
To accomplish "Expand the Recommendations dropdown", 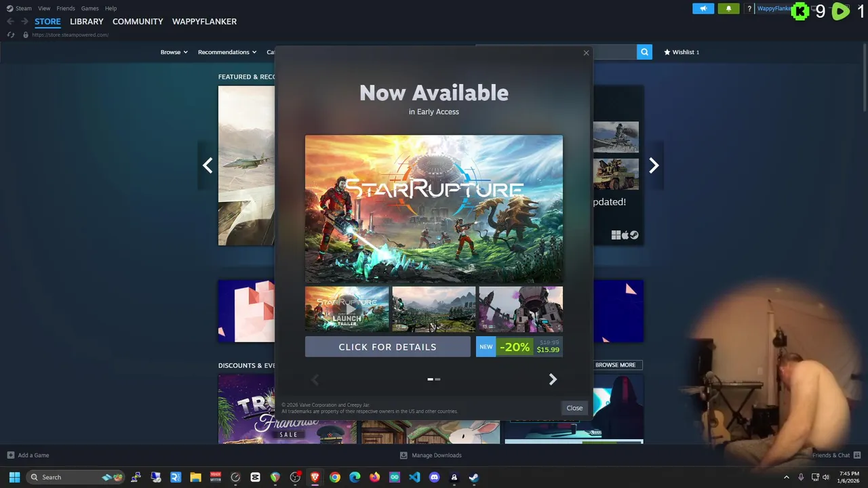I will pos(227,52).
